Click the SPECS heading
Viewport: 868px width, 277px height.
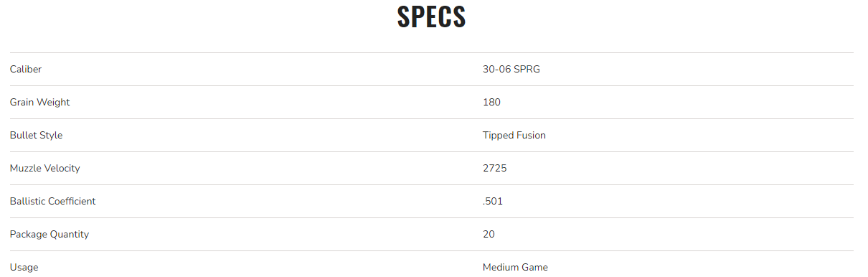432,17
